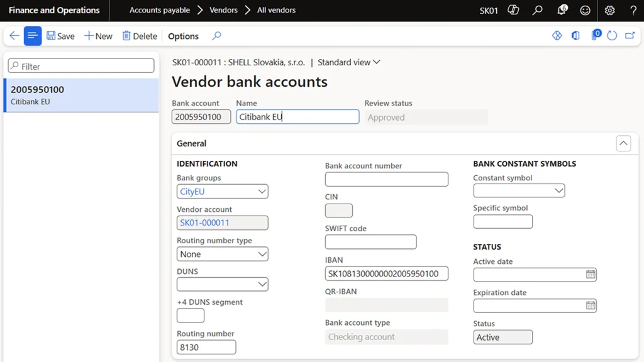Viewport: 644px width, 362px height.
Task: Click the CIN field
Action: (x=339, y=211)
